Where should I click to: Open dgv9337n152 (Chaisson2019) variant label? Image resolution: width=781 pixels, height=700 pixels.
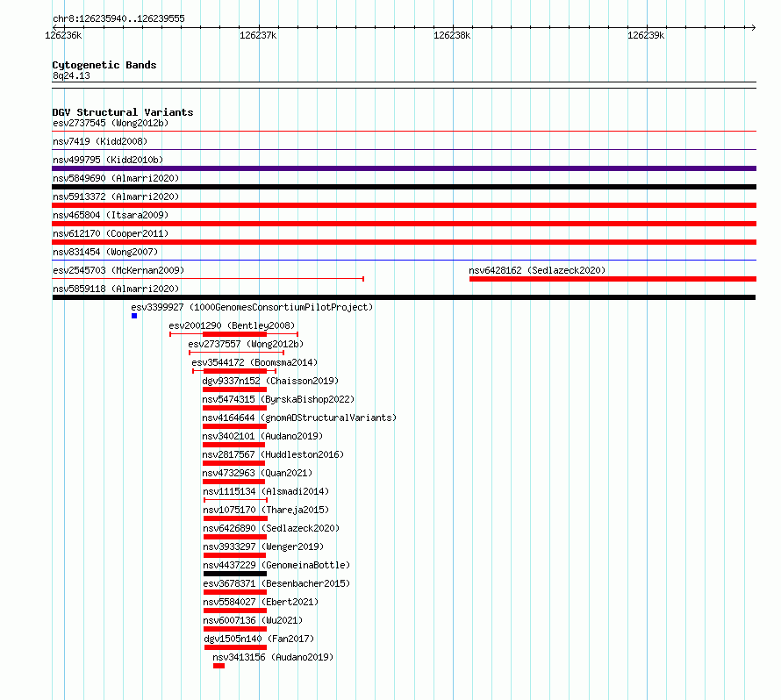pos(270,381)
